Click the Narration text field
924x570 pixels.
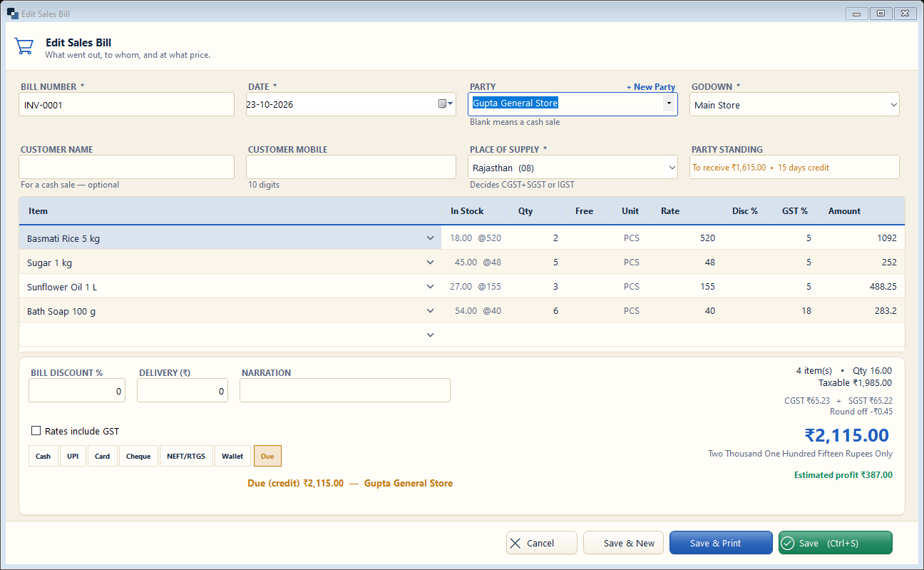click(x=345, y=390)
